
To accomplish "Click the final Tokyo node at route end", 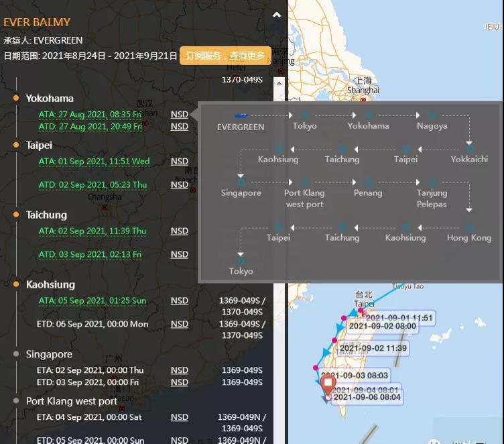I will click(241, 261).
